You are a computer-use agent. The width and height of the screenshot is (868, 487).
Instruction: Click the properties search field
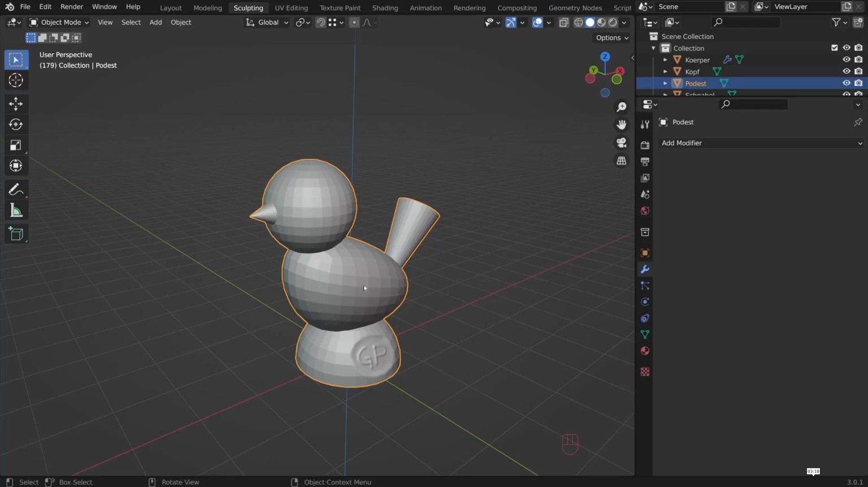(753, 105)
